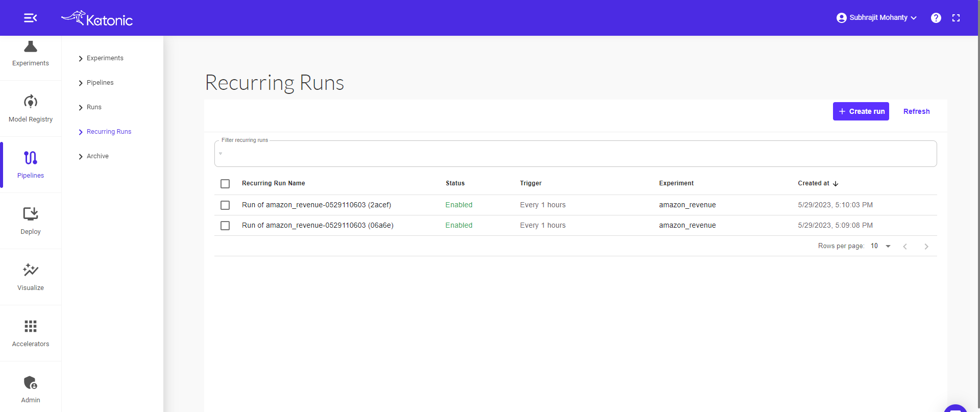980x412 pixels.
Task: Open amazon_revenue experiment in first row
Action: 687,205
